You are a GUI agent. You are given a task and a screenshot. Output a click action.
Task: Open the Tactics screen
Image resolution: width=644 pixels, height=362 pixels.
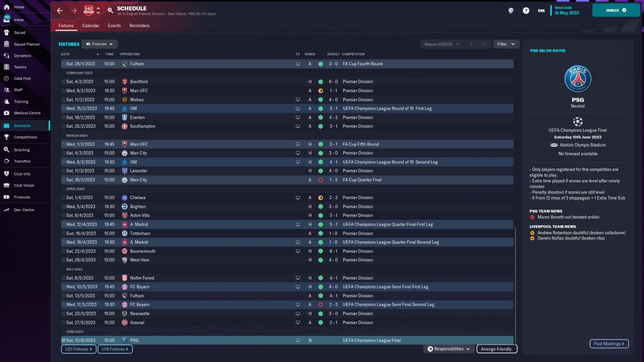[x=20, y=67]
